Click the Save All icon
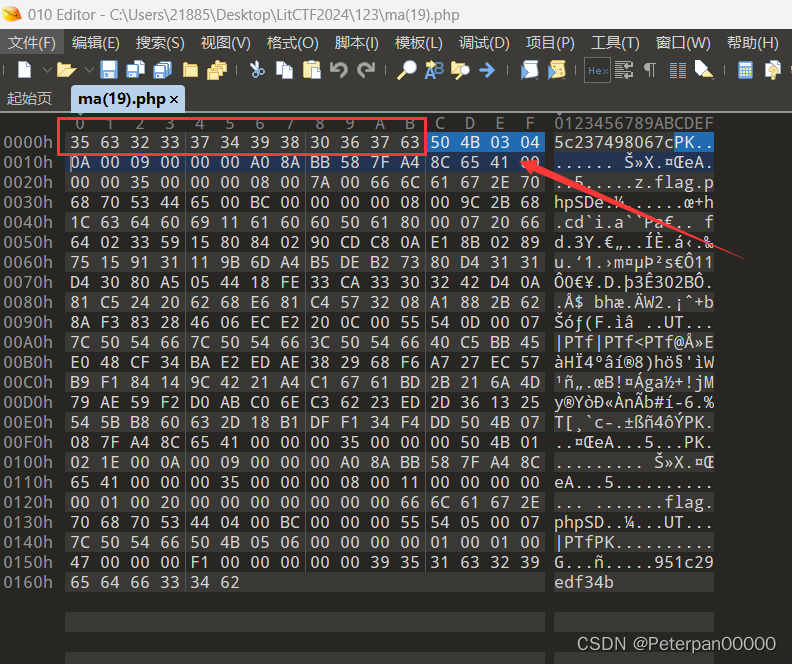The width and height of the screenshot is (792, 664). pos(162,70)
